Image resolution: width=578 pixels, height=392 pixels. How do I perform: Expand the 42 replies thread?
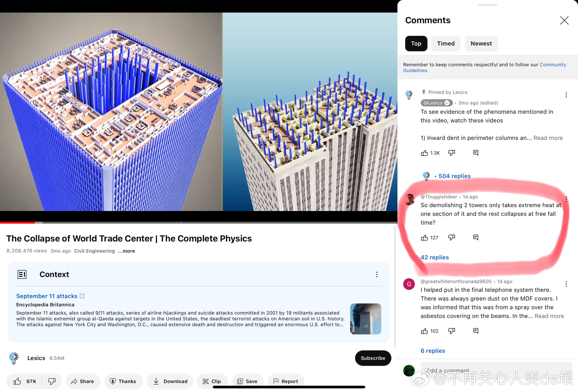point(434,257)
